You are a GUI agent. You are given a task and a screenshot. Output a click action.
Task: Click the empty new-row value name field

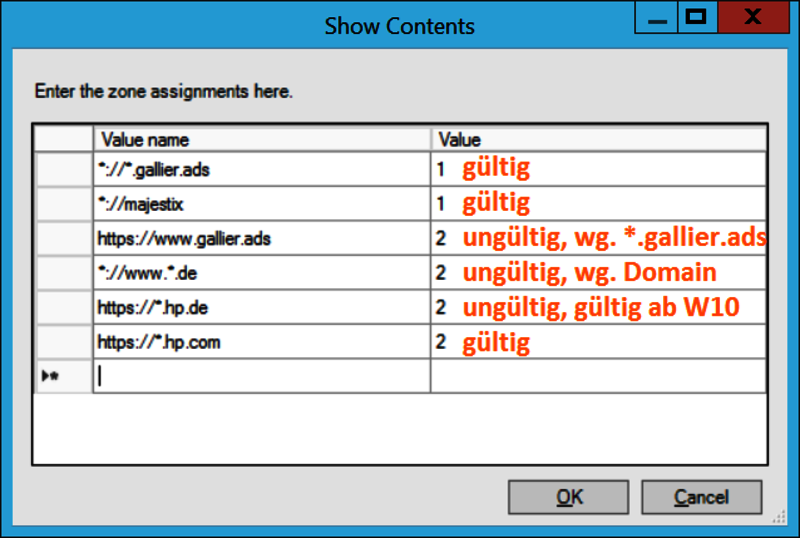pyautogui.click(x=262, y=376)
